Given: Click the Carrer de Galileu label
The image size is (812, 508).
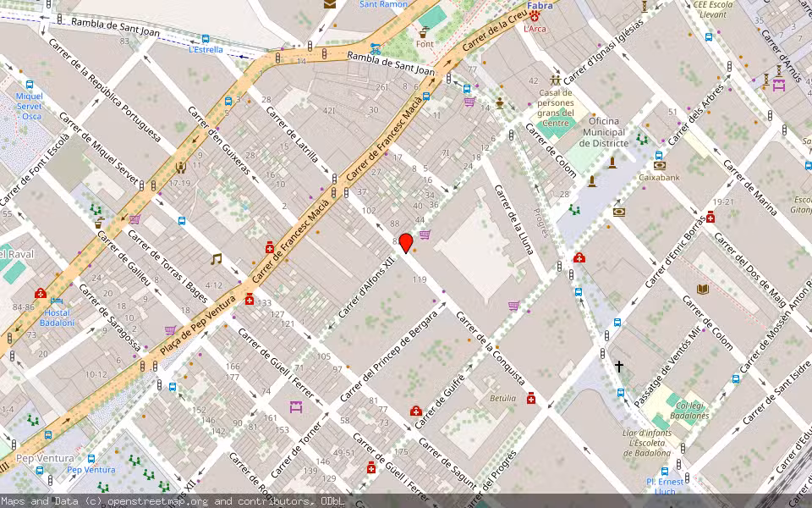Looking at the screenshot, I should [123, 258].
